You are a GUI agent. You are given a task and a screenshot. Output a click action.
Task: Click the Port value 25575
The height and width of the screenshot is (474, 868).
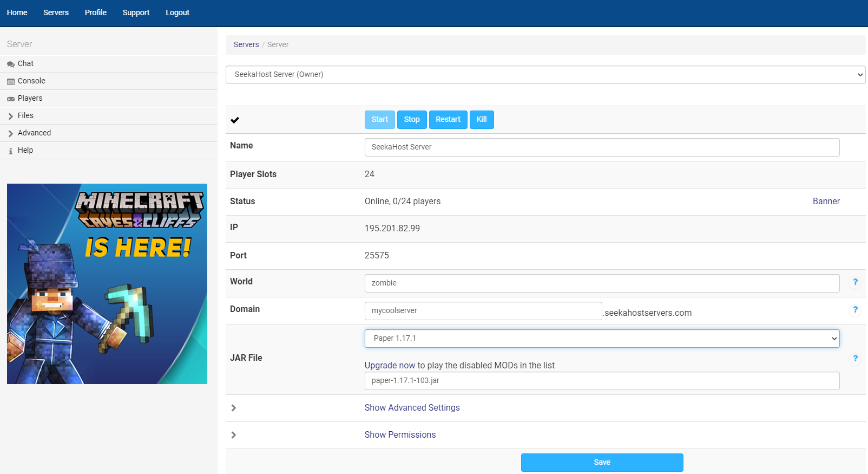click(377, 256)
